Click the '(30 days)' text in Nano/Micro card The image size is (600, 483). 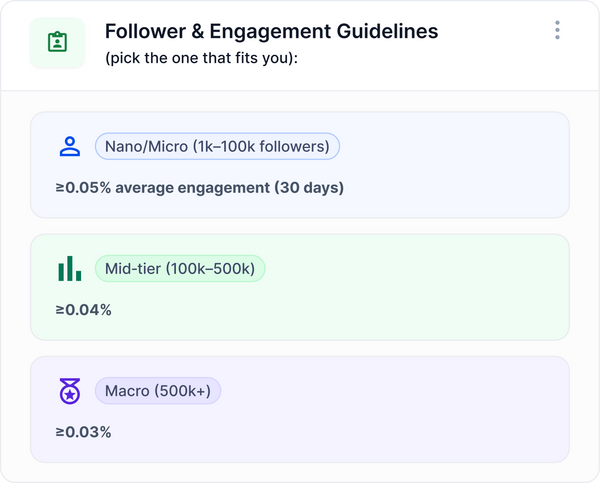click(309, 188)
